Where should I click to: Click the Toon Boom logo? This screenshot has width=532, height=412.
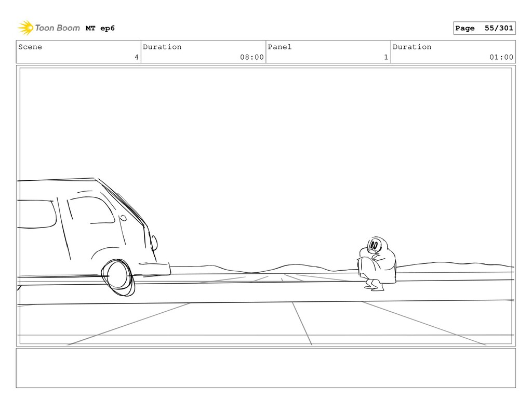click(x=49, y=28)
